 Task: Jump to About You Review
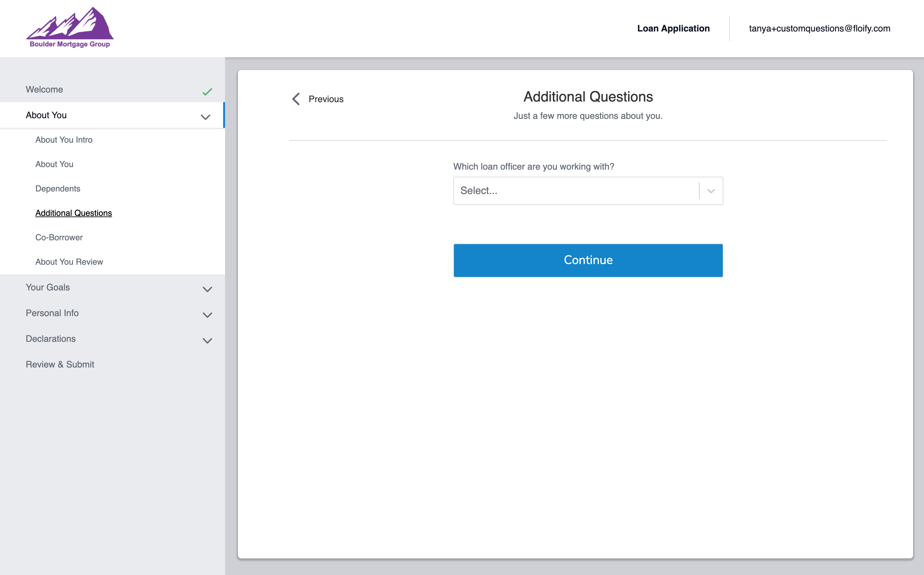[x=69, y=261]
